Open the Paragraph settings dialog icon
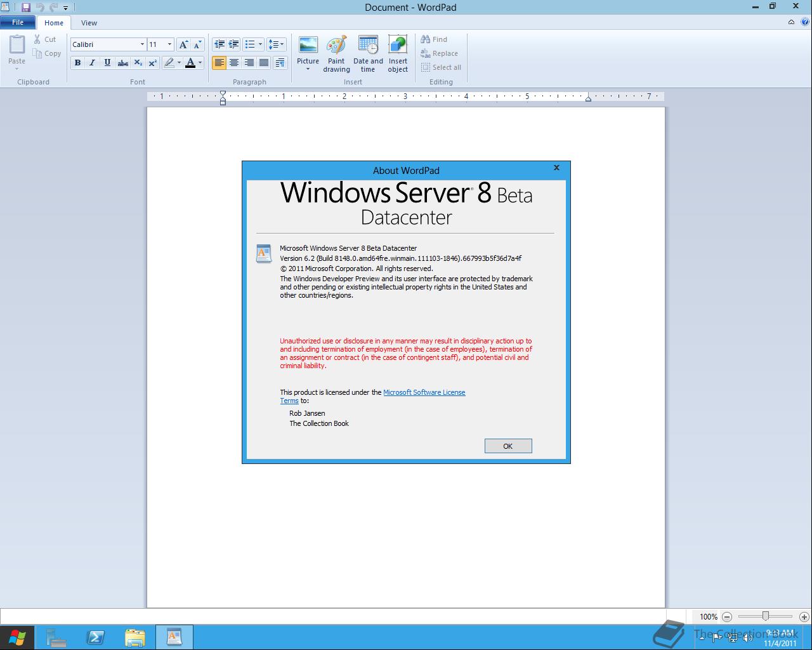This screenshot has height=650, width=812. pyautogui.click(x=280, y=63)
